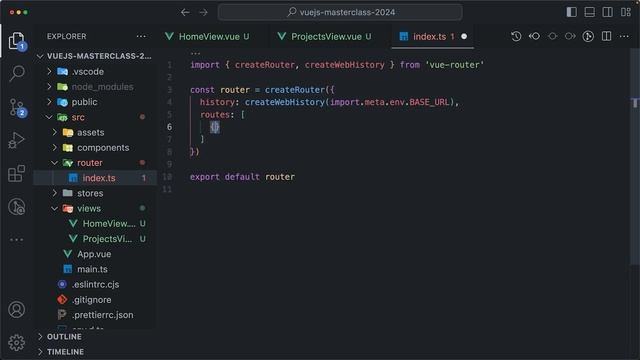
Task: Toggle bottom panel layout icon
Action: tap(589, 12)
